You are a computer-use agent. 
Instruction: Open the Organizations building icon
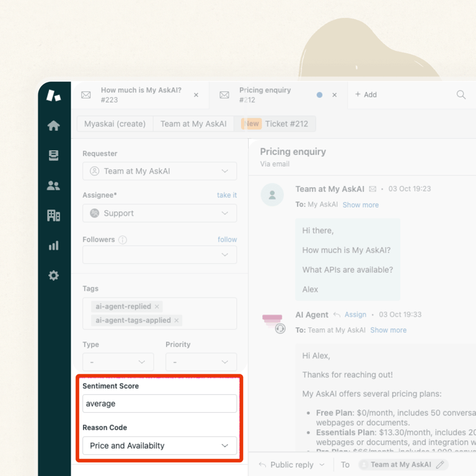pos(53,215)
